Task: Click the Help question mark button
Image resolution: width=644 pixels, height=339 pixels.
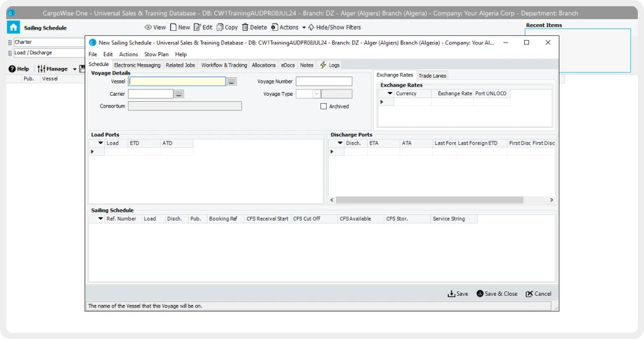Action: (x=19, y=69)
